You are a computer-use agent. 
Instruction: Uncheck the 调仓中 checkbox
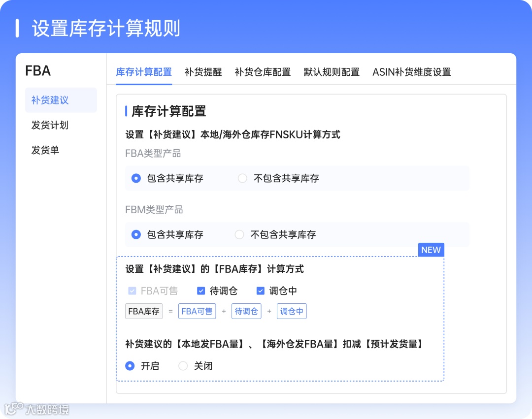click(260, 291)
